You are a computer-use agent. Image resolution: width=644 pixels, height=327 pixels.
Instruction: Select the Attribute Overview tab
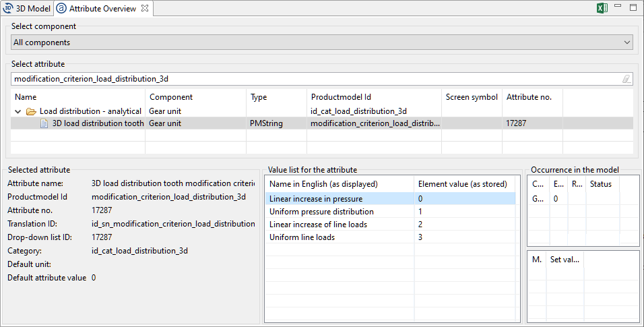(102, 9)
